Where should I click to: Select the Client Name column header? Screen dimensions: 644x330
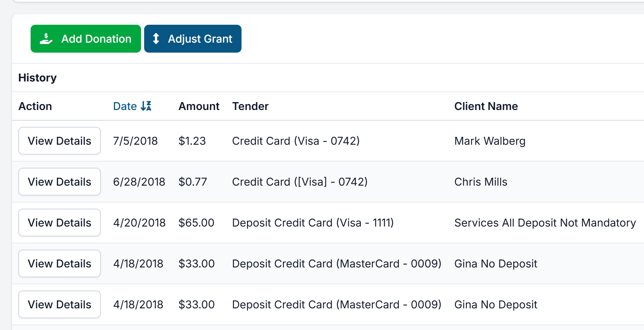click(486, 106)
